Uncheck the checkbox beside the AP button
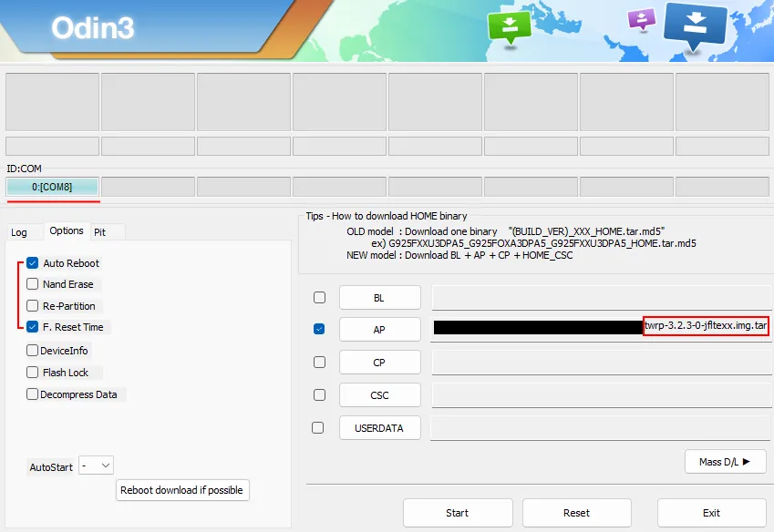The height and width of the screenshot is (532, 774). click(x=319, y=329)
